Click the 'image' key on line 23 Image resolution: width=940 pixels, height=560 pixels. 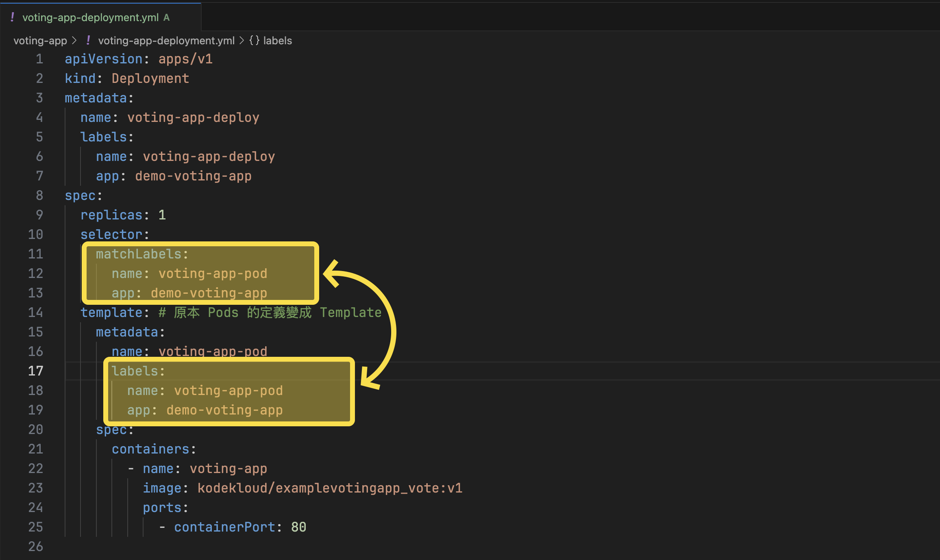tap(162, 488)
